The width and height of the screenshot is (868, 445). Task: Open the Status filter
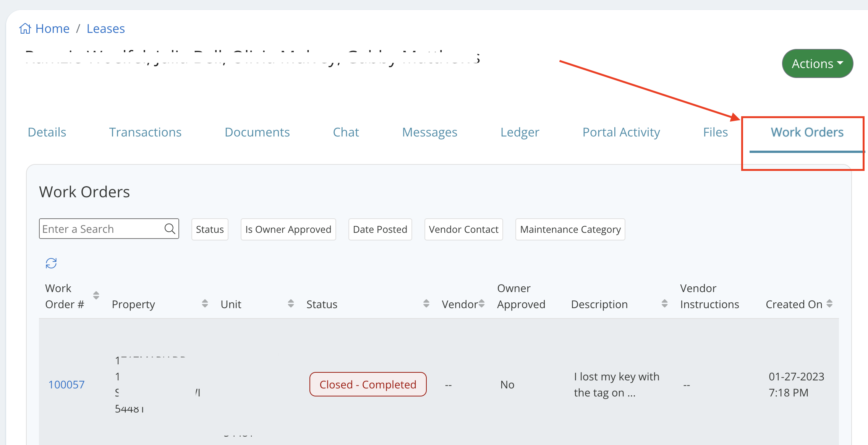pos(210,229)
